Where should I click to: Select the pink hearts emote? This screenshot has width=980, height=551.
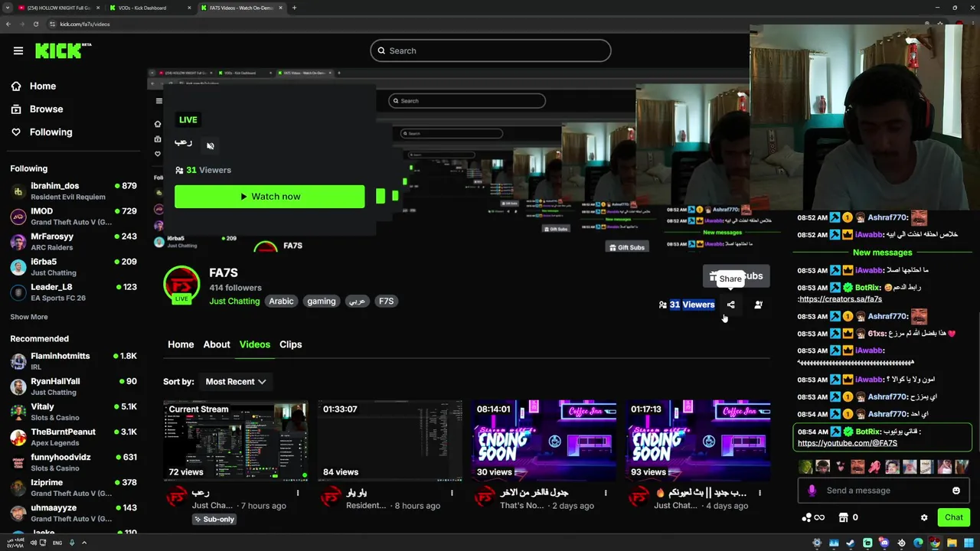(841, 466)
